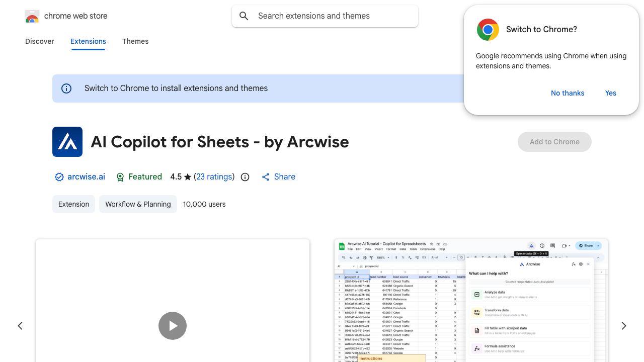Click the AI Copilot for Sheets title
The image size is (644, 362).
point(220,142)
